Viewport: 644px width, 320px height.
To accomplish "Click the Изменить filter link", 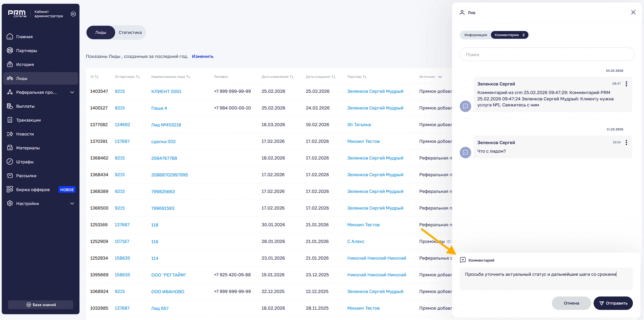I will (202, 56).
